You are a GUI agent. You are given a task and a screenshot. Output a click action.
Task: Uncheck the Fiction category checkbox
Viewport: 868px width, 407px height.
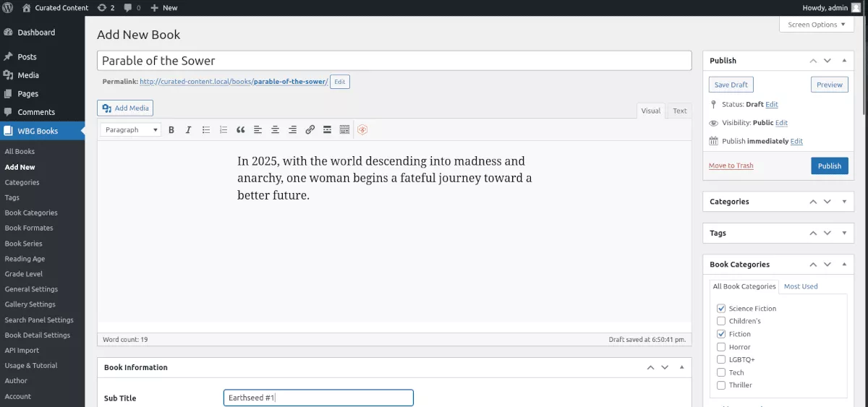(721, 334)
